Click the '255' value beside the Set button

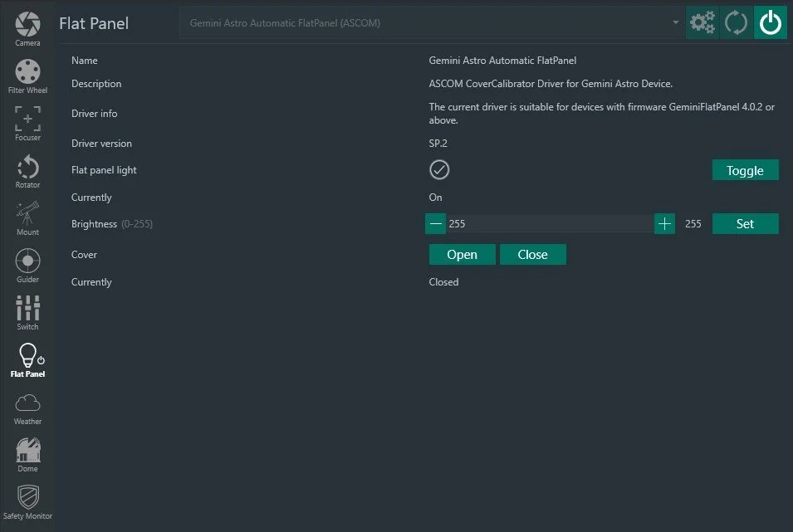[693, 223]
